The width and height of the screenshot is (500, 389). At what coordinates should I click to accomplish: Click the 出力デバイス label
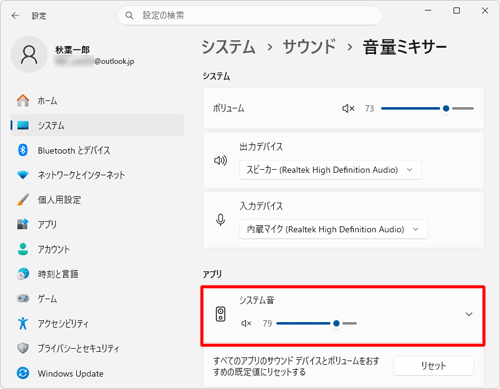(x=261, y=147)
